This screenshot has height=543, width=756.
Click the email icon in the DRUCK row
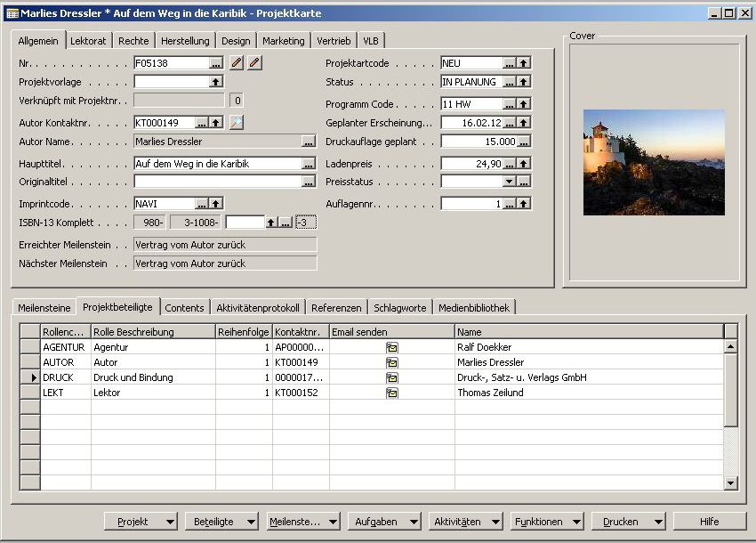point(392,378)
